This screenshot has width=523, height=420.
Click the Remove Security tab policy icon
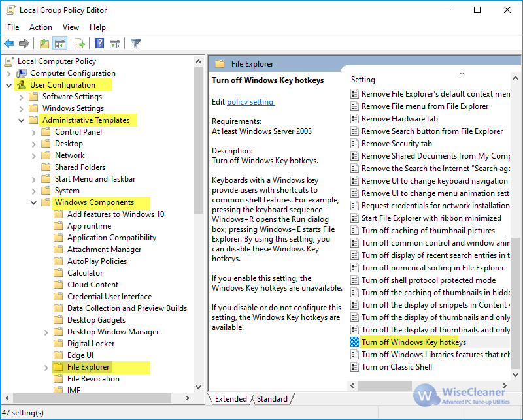coord(354,144)
